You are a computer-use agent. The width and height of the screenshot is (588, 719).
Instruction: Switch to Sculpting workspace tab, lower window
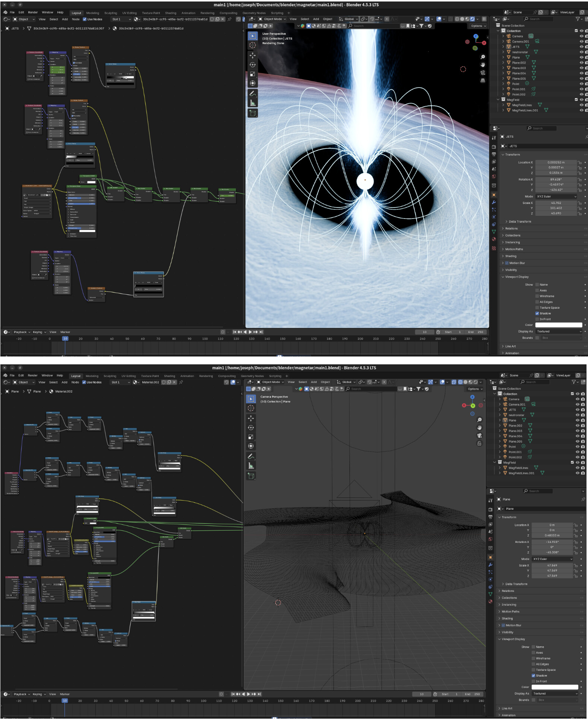click(110, 376)
